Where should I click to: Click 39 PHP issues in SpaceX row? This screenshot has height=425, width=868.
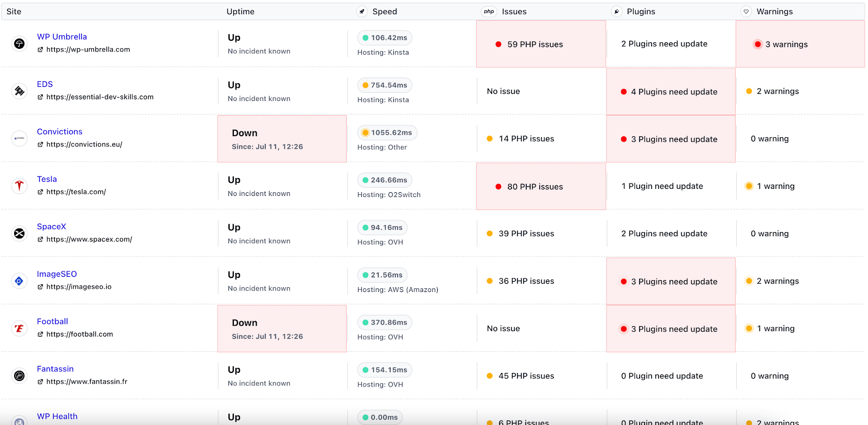tap(526, 233)
